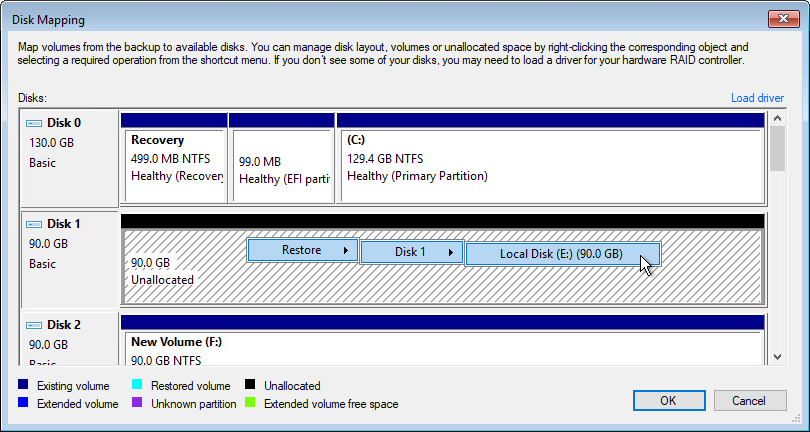
Task: Click 'Healthy (Primary Partition)' status text
Action: (417, 176)
